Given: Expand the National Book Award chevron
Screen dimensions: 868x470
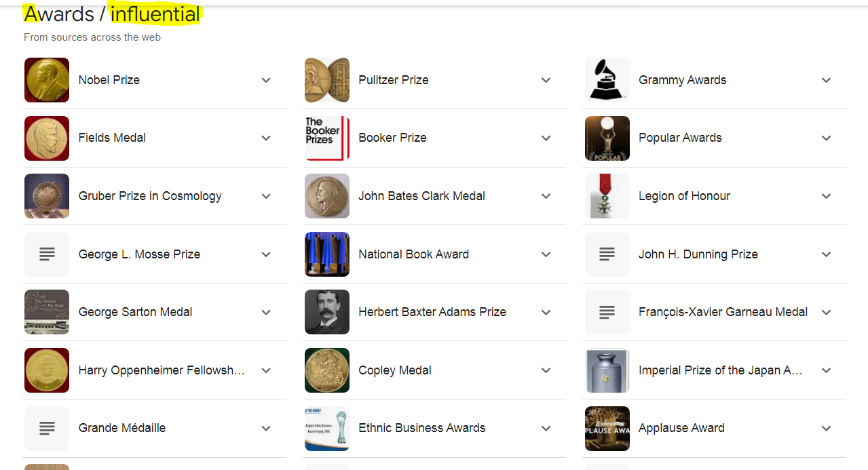Looking at the screenshot, I should tap(546, 254).
